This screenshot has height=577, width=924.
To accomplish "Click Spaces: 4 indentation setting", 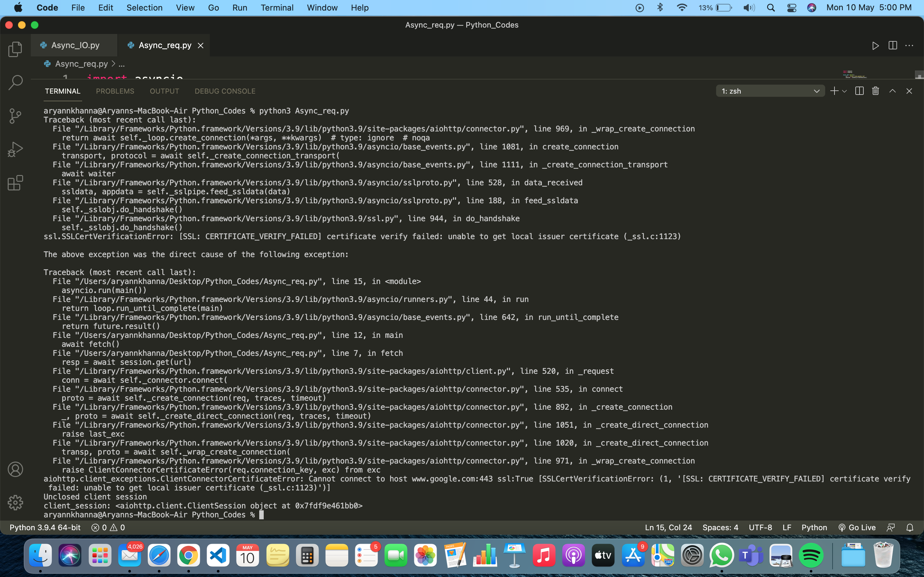I will pyautogui.click(x=720, y=527).
